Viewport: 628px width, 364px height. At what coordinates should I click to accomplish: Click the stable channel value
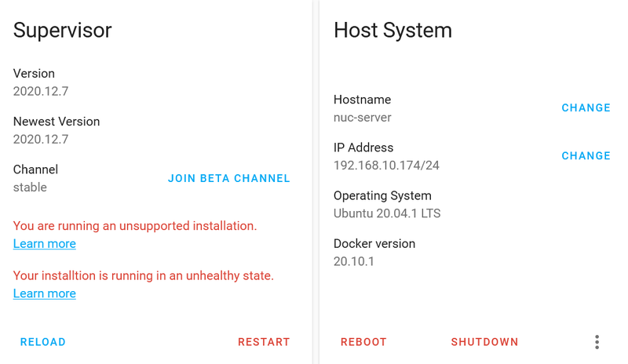30,187
